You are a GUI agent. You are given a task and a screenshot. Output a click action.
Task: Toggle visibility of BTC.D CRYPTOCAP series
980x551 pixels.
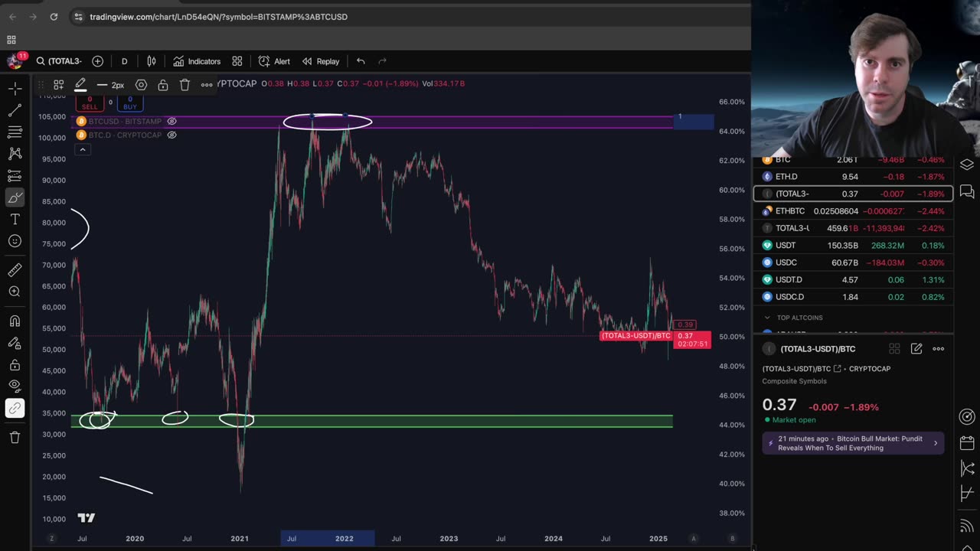pos(171,135)
